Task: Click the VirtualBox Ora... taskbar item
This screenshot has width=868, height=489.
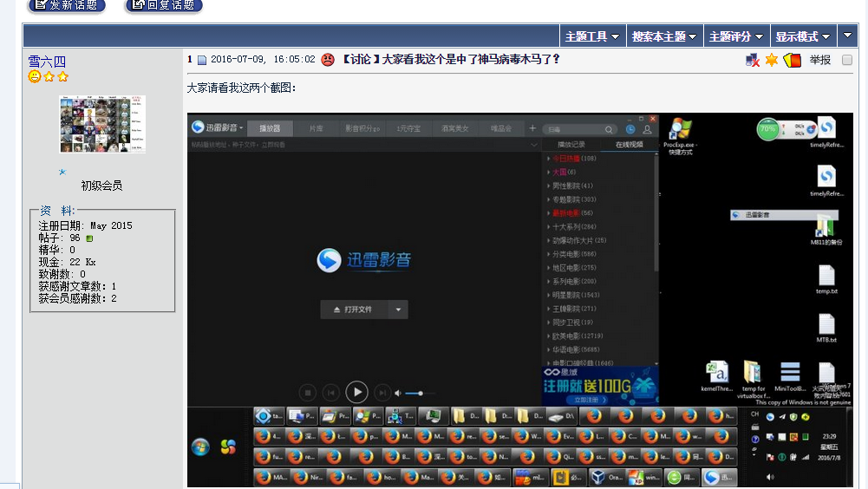Action: point(606,477)
